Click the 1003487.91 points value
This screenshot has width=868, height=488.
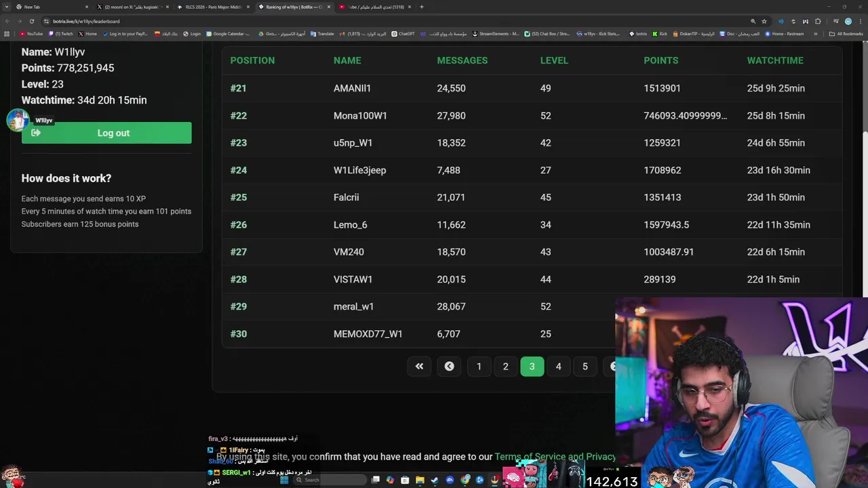[669, 251]
